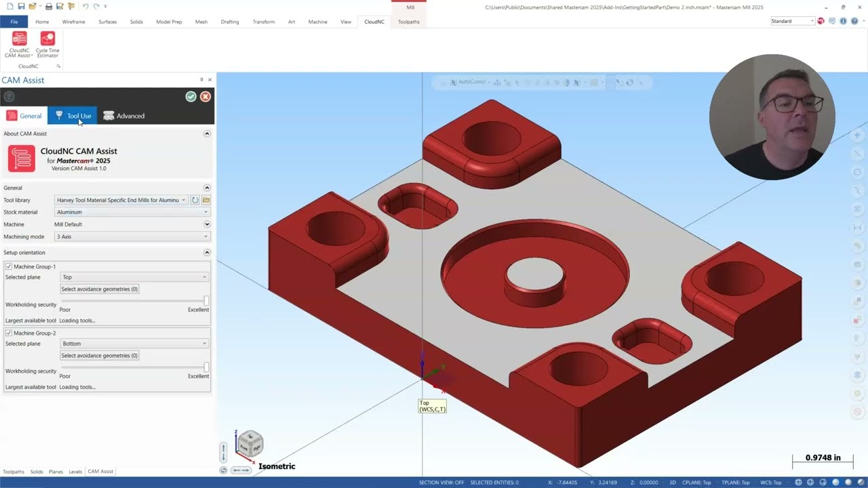Click the Undo arrow icon
This screenshot has width=868, height=488.
85,6
